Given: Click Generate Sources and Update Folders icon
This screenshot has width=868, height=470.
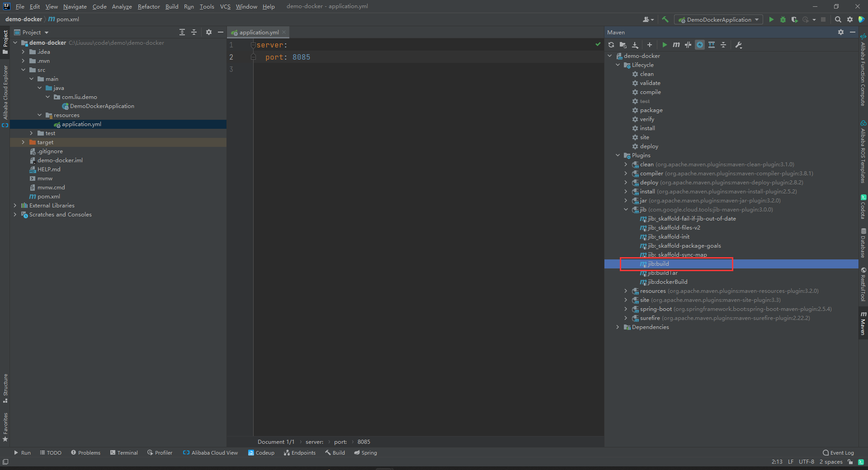Looking at the screenshot, I should pyautogui.click(x=623, y=45).
